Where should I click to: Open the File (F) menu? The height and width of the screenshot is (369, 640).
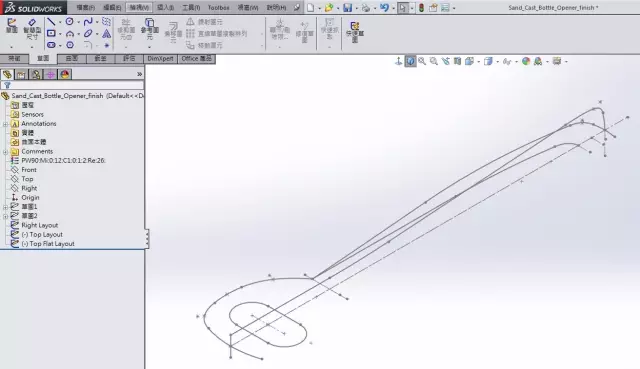pyautogui.click(x=86, y=7)
